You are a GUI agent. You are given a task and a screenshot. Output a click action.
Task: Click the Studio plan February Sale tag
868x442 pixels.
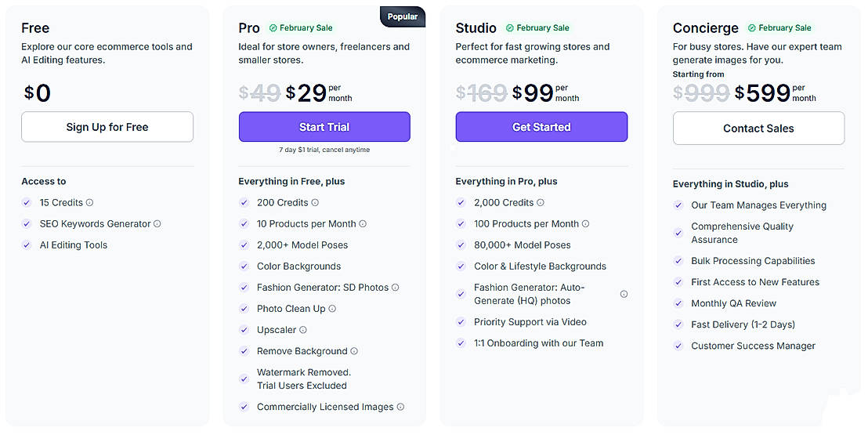click(537, 28)
